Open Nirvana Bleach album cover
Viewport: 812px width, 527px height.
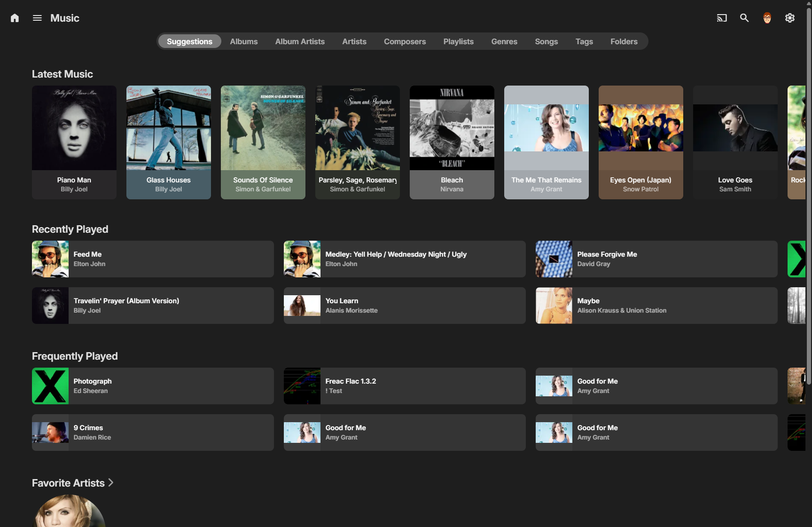[452, 128]
